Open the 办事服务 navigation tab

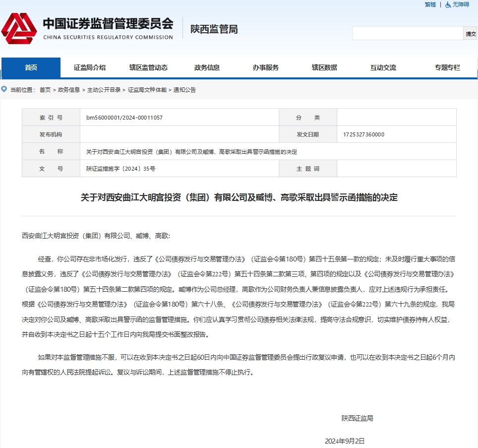(265, 67)
